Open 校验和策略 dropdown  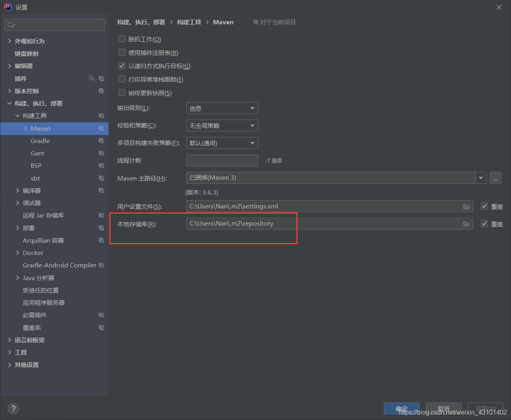tap(222, 126)
